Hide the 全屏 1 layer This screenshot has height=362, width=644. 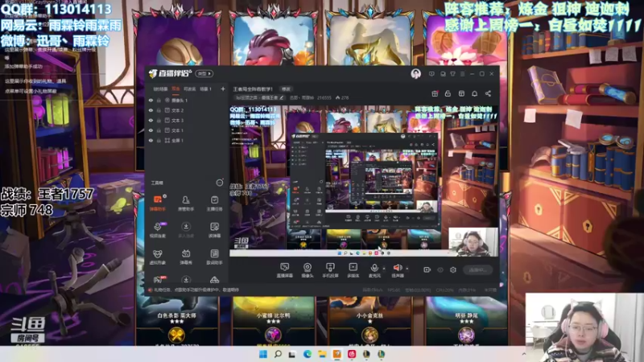coord(151,140)
